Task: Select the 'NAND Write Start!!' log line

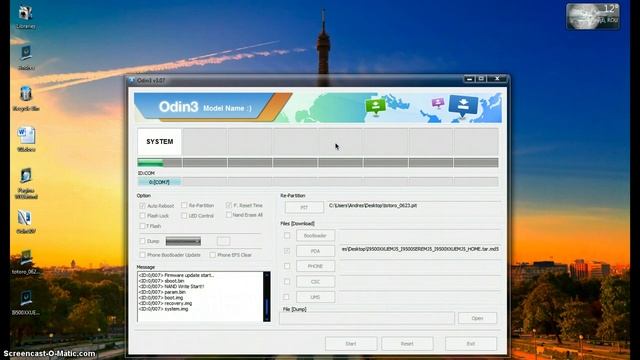Action: 171,287
